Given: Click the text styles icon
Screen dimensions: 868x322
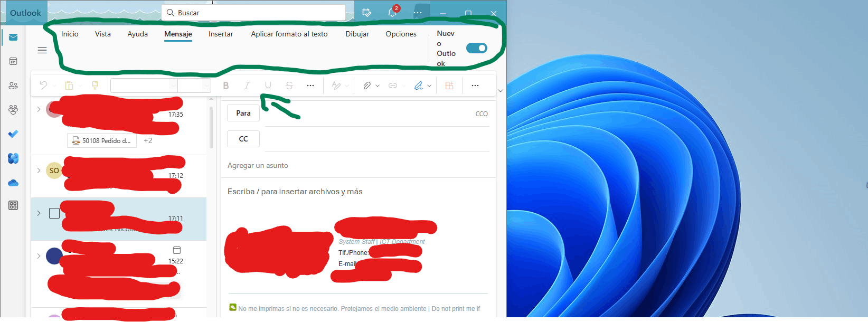Looking at the screenshot, I should pyautogui.click(x=336, y=86).
